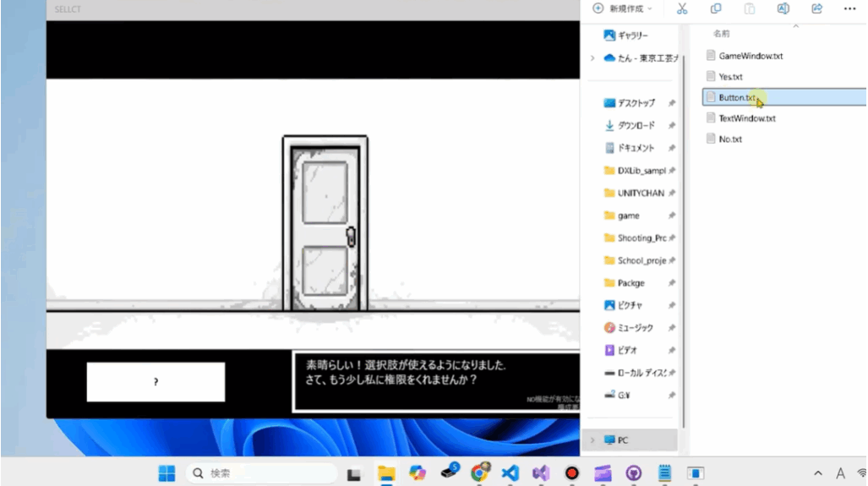Screen dimensions: 868x486
Task: Open Google Chrome from the taskbar
Action: (479, 473)
